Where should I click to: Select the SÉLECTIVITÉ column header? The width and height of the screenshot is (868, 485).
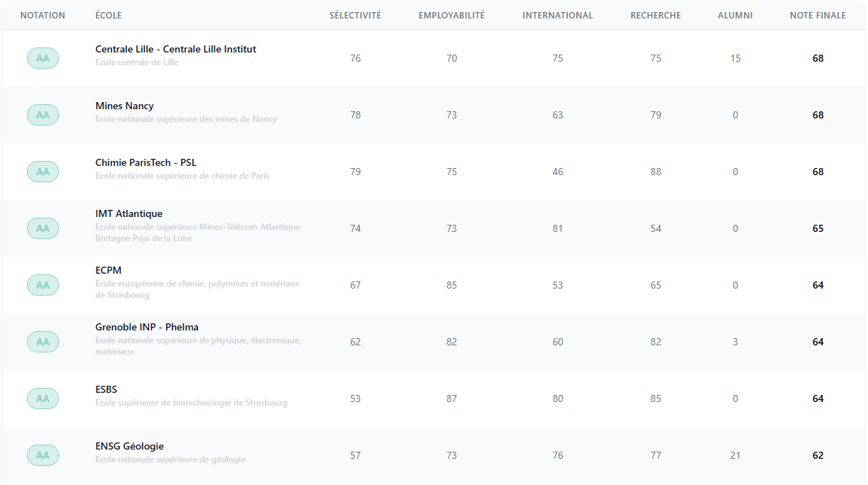[355, 16]
